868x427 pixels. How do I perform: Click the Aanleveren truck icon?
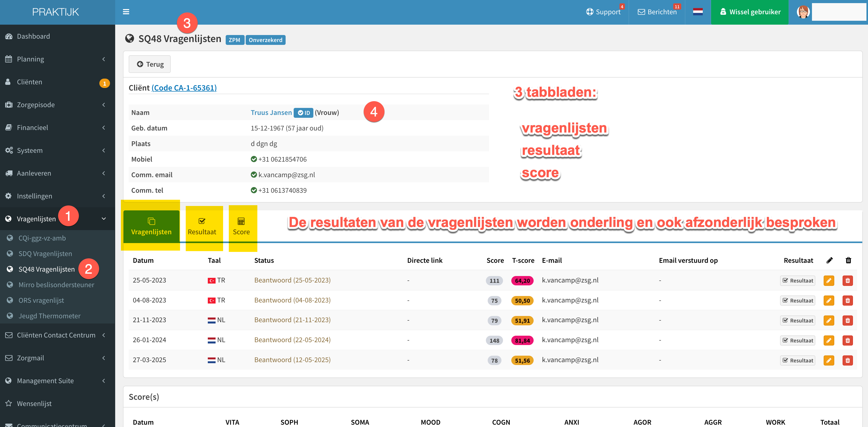tap(9, 173)
